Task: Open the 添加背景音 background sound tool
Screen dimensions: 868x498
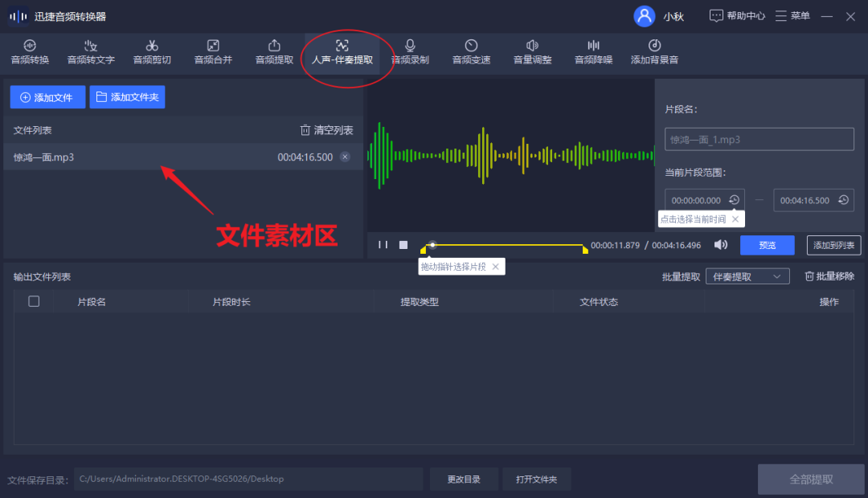Action: [x=654, y=52]
